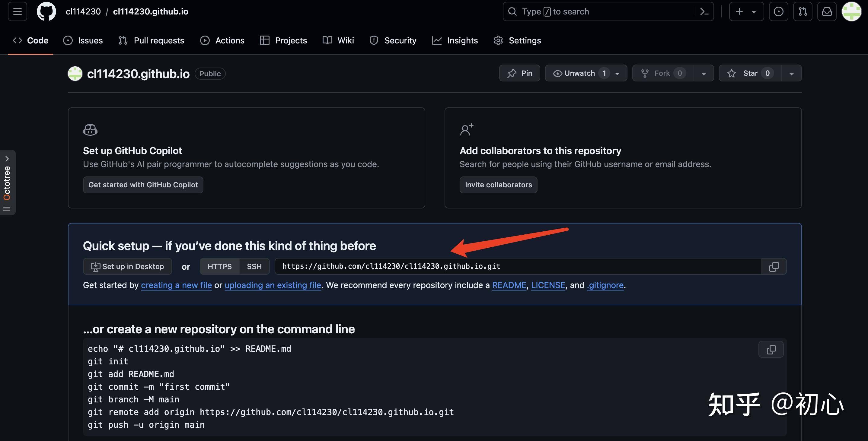Open creating a new file link
The width and height of the screenshot is (868, 441).
click(x=177, y=285)
